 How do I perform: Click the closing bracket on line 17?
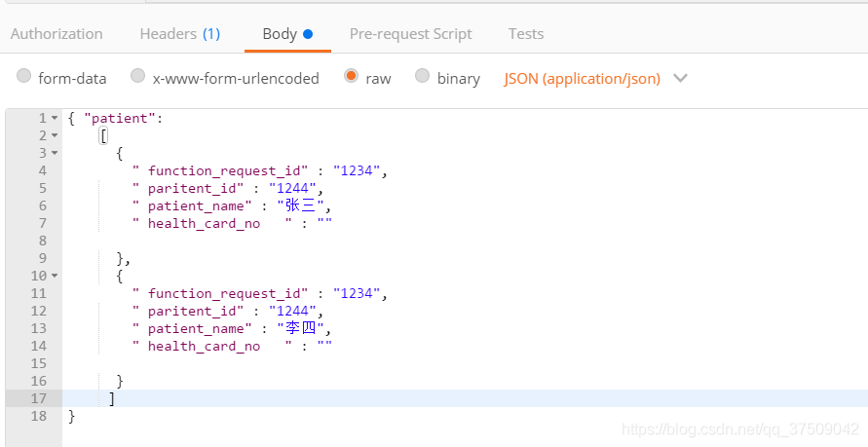pos(112,398)
